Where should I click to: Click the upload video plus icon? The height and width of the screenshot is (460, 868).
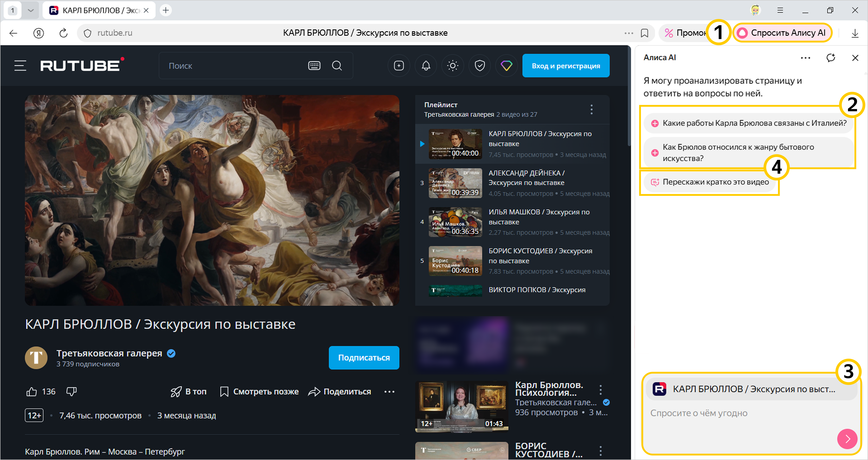tap(399, 66)
